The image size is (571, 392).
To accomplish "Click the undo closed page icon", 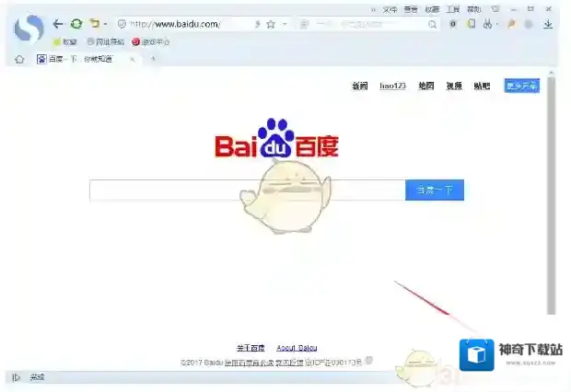I will (93, 24).
